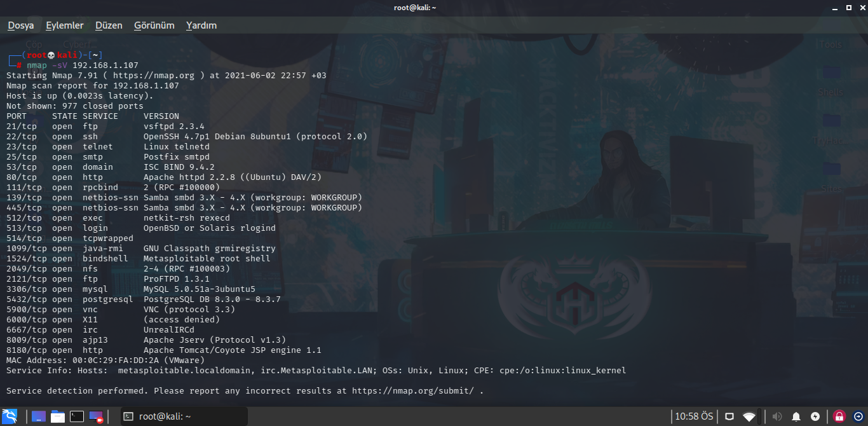The width and height of the screenshot is (868, 426).
Task: Click 'Not shown: 977 closed ports'
Action: (75, 106)
